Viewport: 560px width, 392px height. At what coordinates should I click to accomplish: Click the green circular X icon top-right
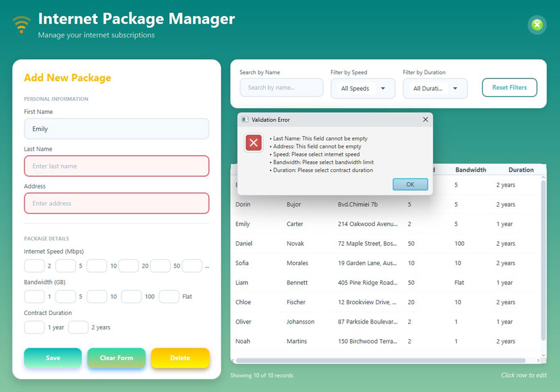point(536,25)
